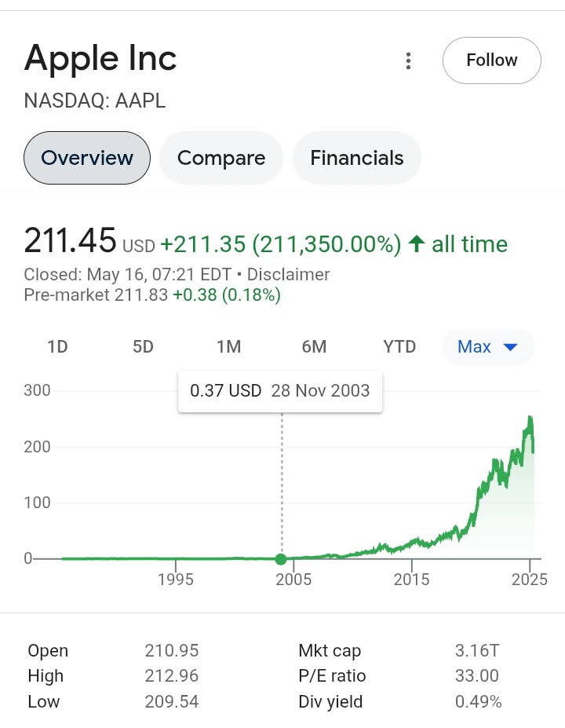The height and width of the screenshot is (728, 565).
Task: Click the green up arrow near all time
Action: pyautogui.click(x=417, y=244)
